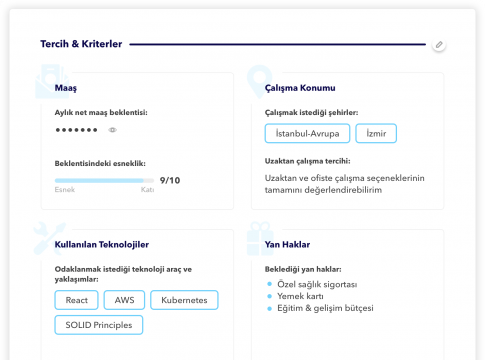The image size is (485, 360).
Task: Select the İstanbul-Avrupa city tag
Action: coord(307,133)
